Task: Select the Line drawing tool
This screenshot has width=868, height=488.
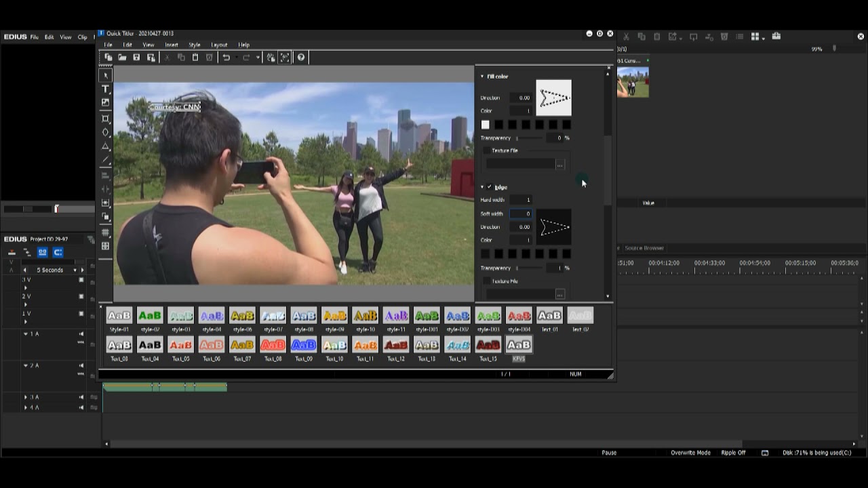Action: coord(106,161)
